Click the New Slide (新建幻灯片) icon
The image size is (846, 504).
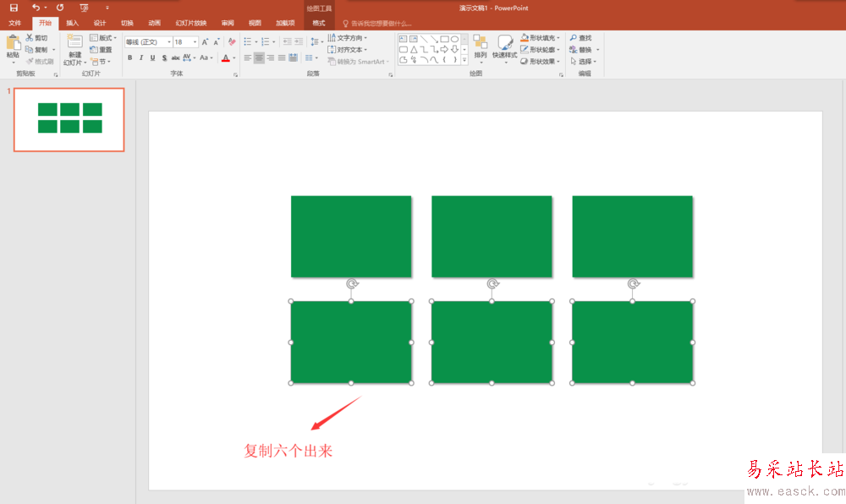pos(74,43)
